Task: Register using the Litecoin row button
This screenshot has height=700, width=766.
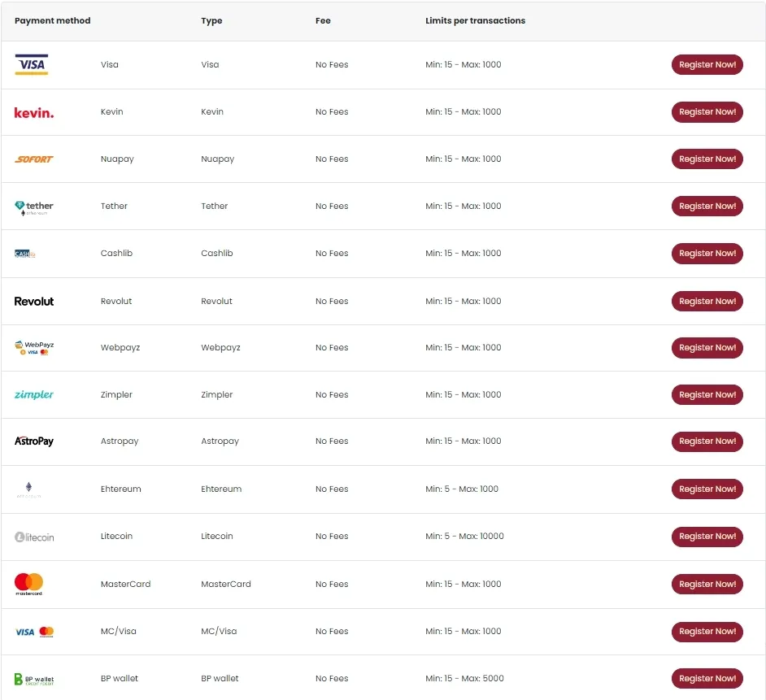Action: point(707,536)
